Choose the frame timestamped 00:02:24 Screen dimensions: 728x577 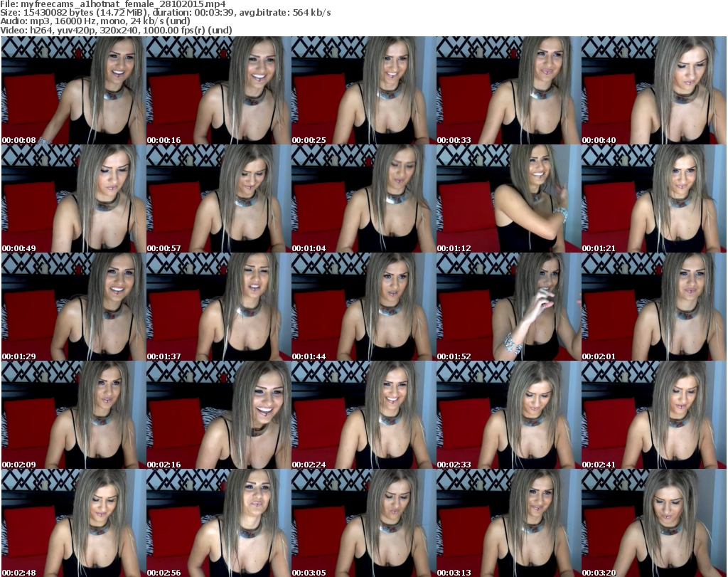point(363,415)
